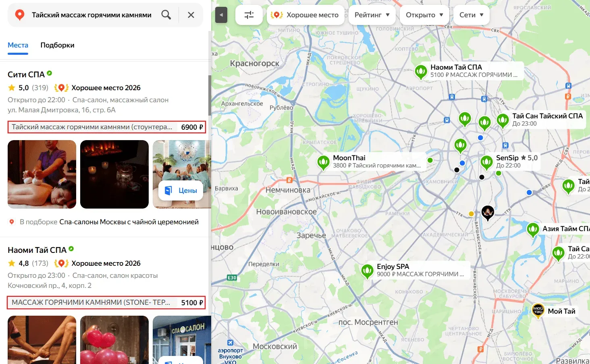
Task: Open Спа-салоны Москвы с чайной церемонией collection
Action: (129, 222)
